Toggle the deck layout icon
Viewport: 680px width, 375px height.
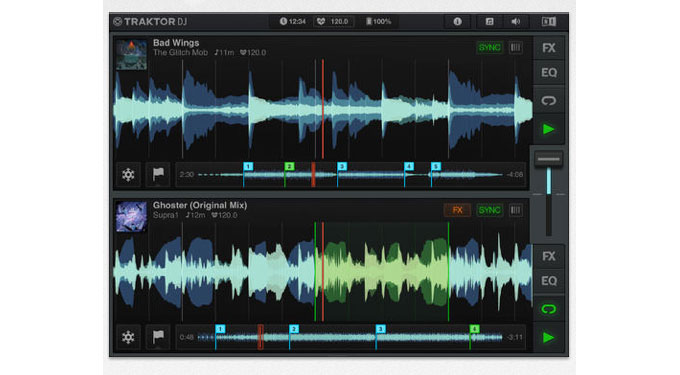[x=549, y=22]
